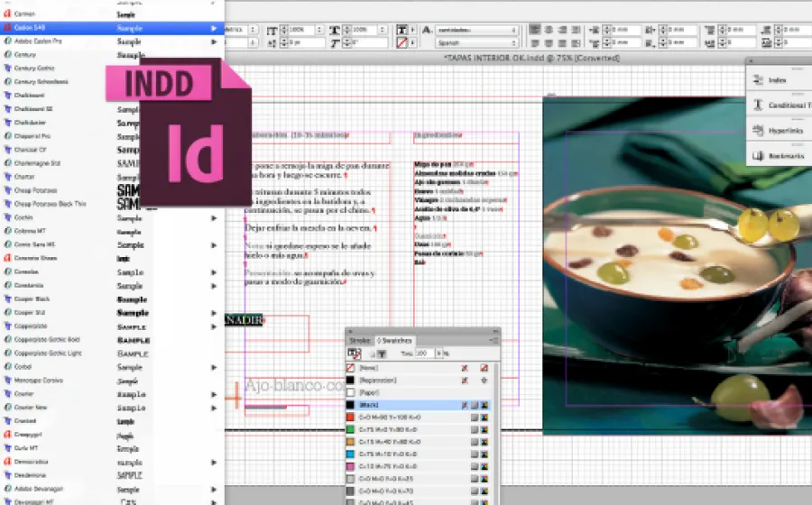The height and width of the screenshot is (505, 812).
Task: Open the Index panel
Action: pos(779,80)
